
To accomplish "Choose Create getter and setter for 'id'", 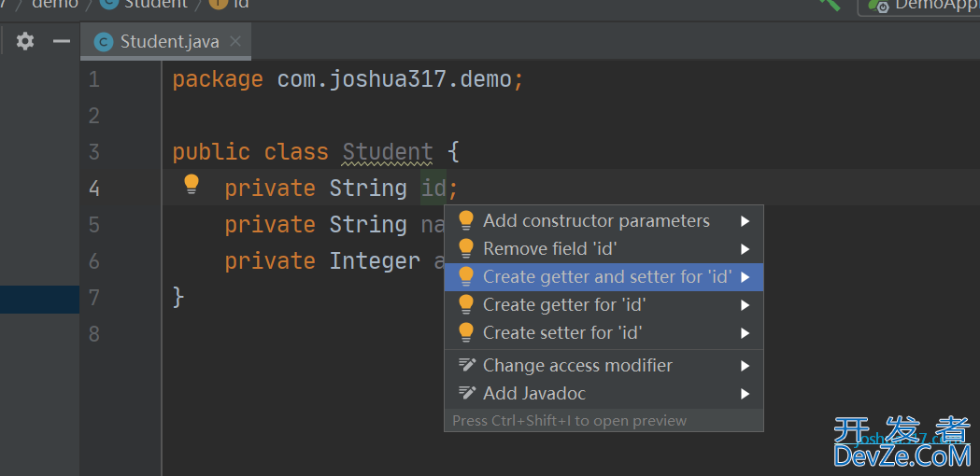I will [604, 276].
